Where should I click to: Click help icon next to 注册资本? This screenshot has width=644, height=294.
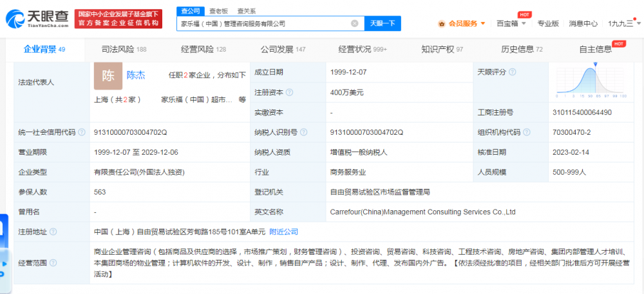pyautogui.click(x=287, y=92)
